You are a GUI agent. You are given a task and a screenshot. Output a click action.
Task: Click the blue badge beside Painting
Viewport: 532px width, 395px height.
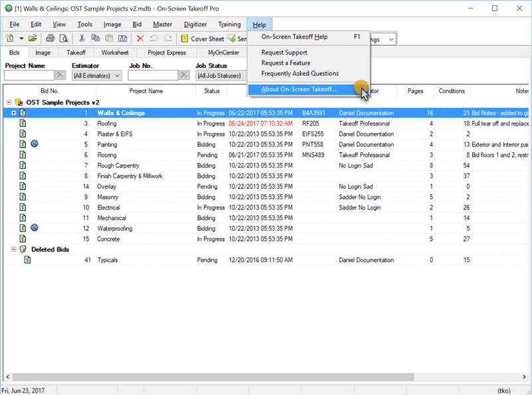(x=35, y=144)
